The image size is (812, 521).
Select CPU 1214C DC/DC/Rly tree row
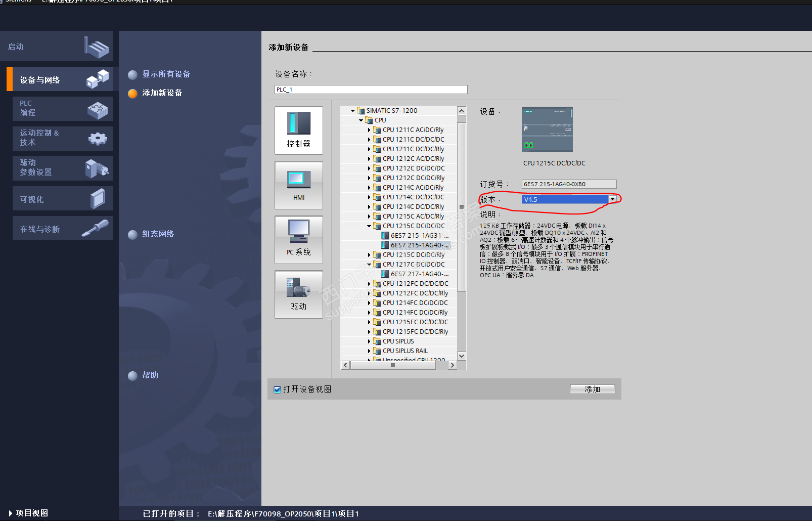point(399,206)
